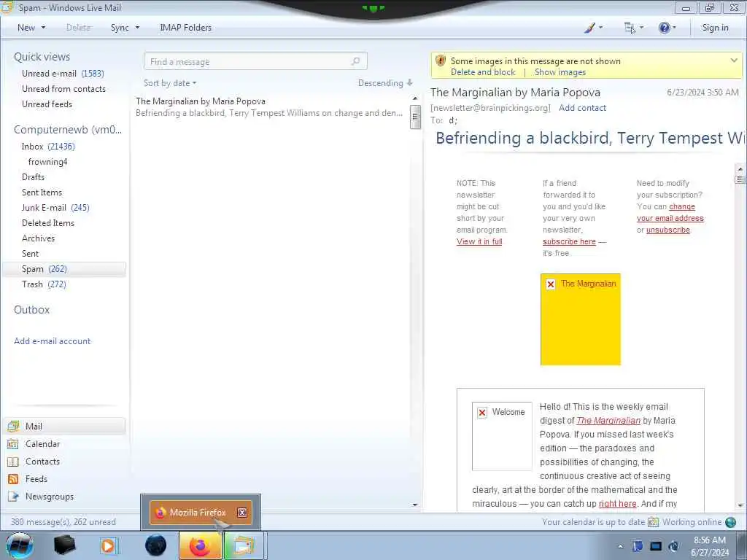Click the clock in system tray
The width and height of the screenshot is (747, 560).
click(709, 546)
